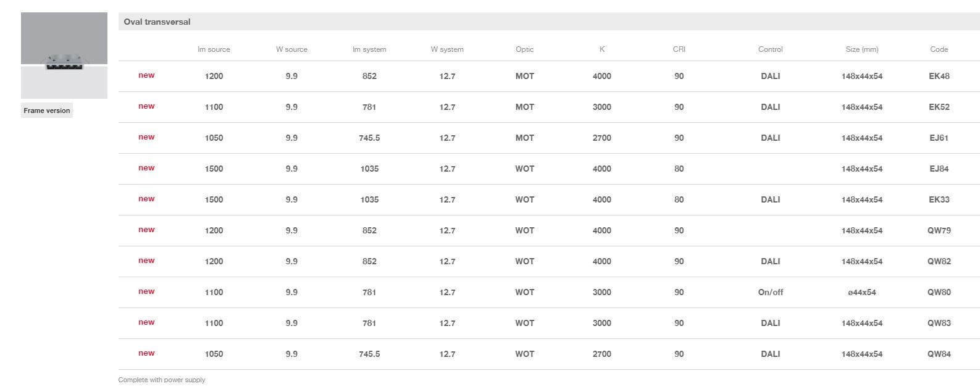Click the ø44x54 size cell
980x389 pixels.
coord(861,292)
